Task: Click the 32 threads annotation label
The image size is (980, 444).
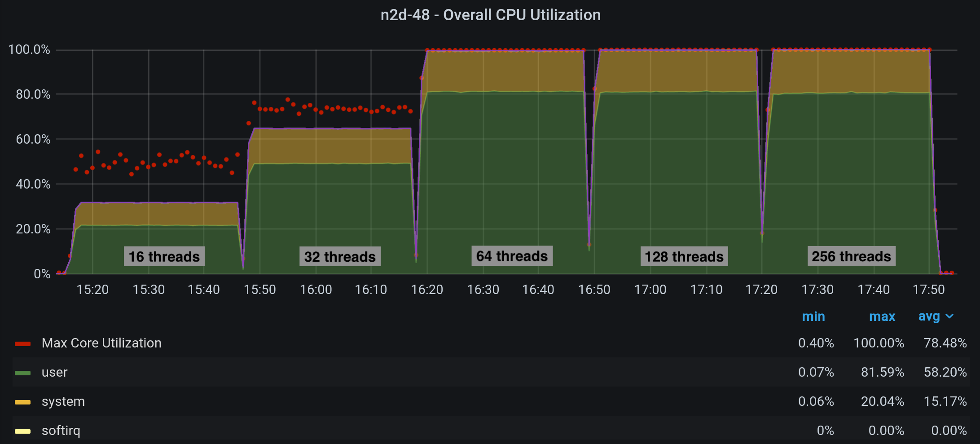Action: click(340, 256)
